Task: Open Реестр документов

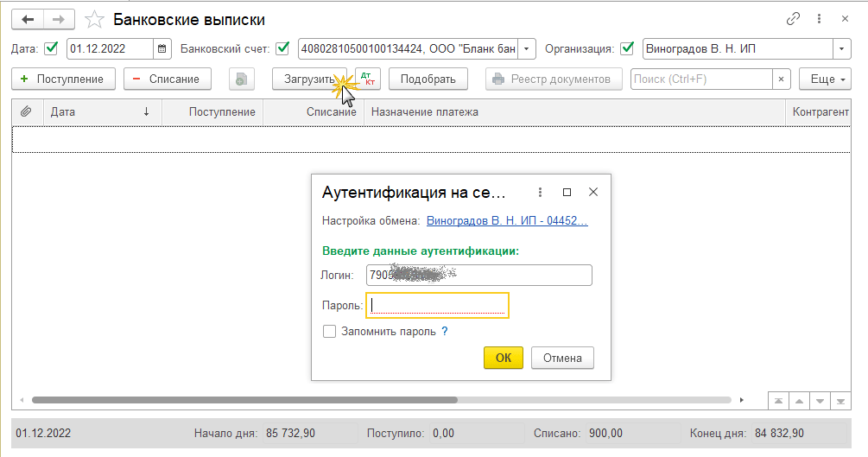Action: 554,79
